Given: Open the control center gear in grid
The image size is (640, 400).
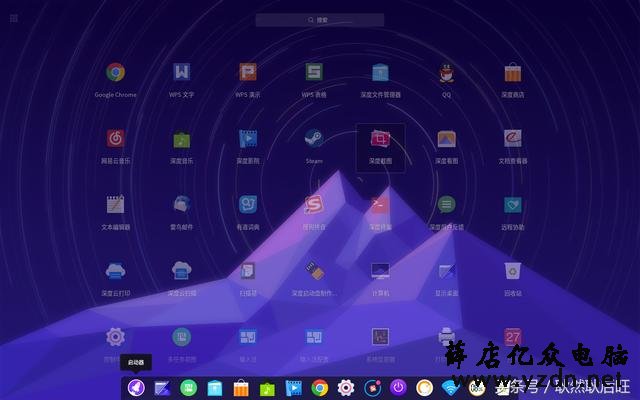Looking at the screenshot, I should pos(116,337).
